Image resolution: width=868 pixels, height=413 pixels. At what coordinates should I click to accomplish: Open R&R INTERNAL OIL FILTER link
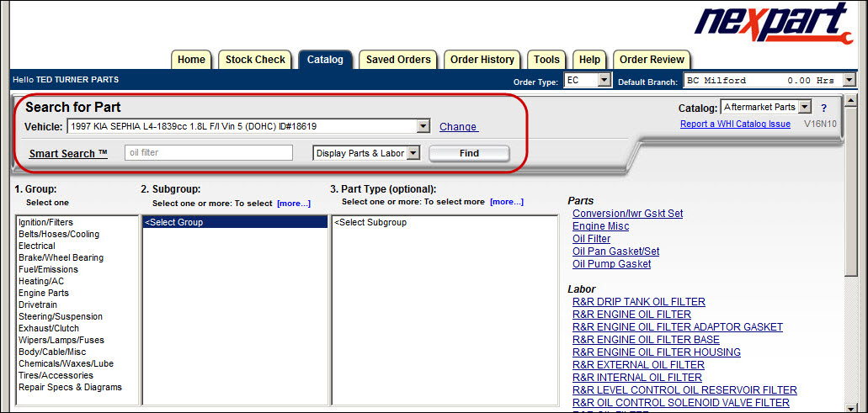tap(637, 378)
